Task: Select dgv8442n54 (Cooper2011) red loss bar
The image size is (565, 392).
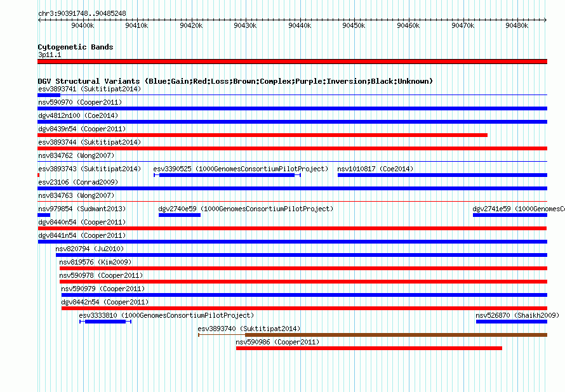Action: 305,308
